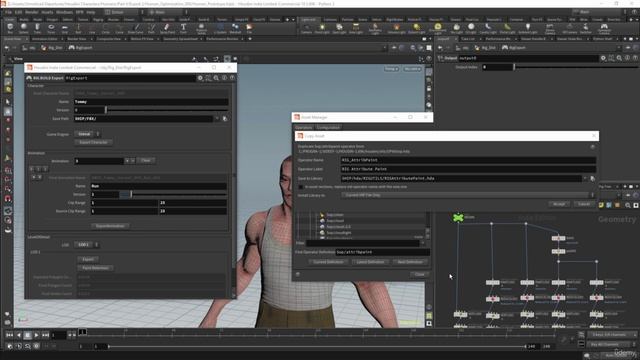The width and height of the screenshot is (640, 360).
Task: Select the Draw Curve shelf tool
Action: pos(136,28)
